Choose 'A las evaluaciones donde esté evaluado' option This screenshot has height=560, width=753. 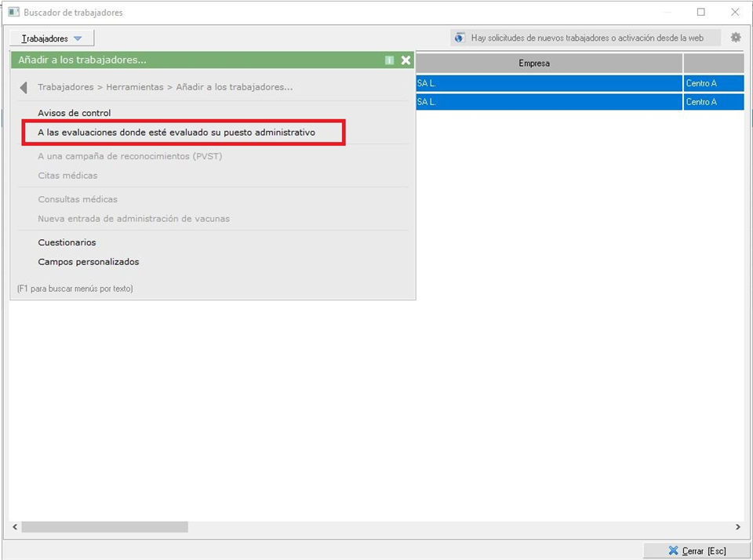(176, 133)
